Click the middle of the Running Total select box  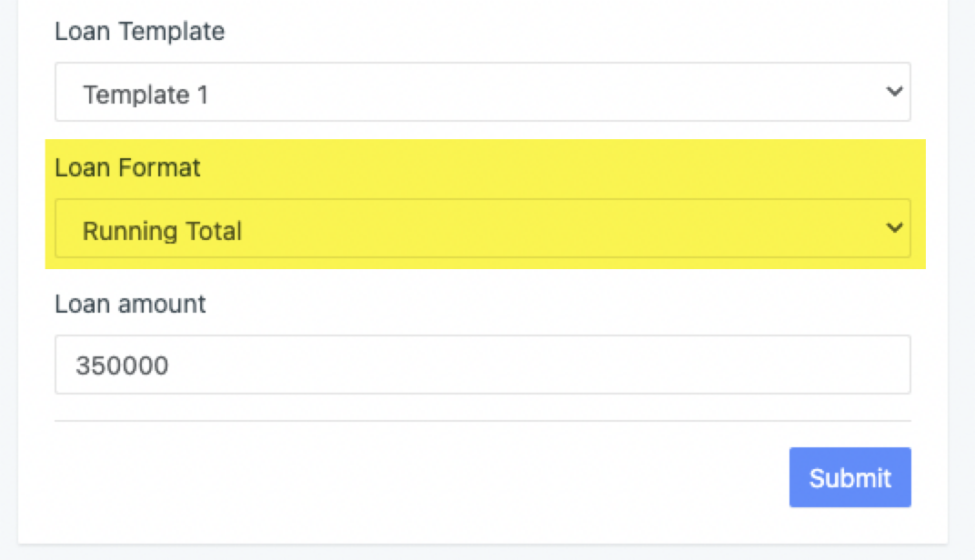(x=482, y=228)
